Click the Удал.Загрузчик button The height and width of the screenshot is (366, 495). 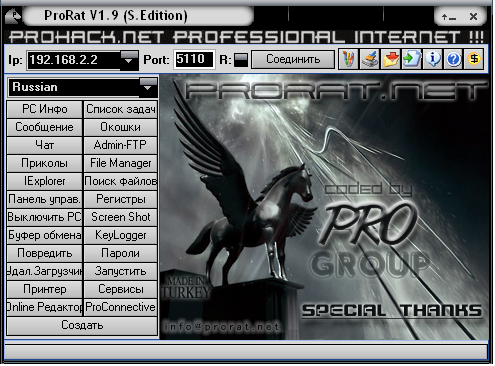(x=44, y=271)
